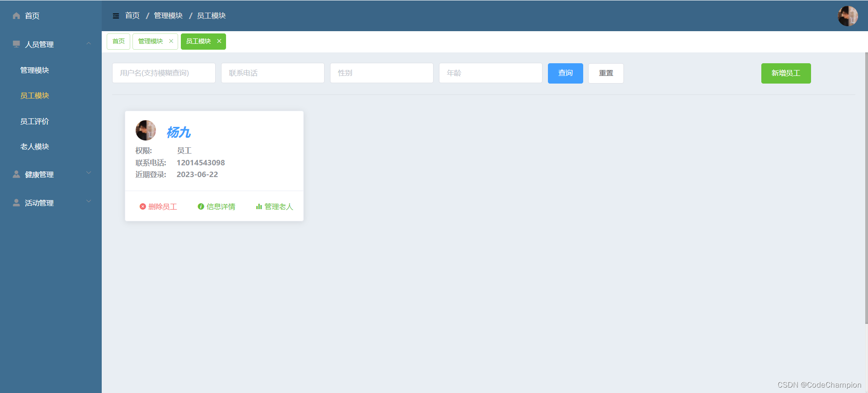Click the 员工 role value on the card
The image size is (868, 393).
pyautogui.click(x=184, y=150)
